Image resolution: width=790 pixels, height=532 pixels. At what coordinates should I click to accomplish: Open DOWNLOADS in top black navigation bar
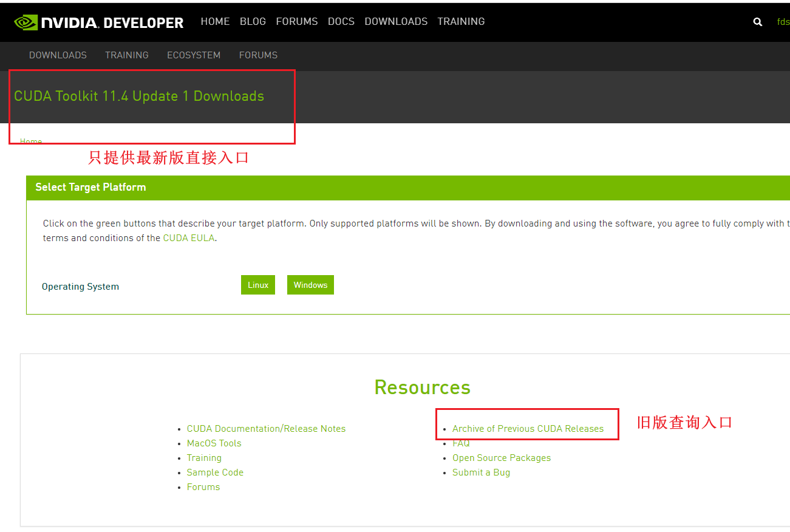396,21
